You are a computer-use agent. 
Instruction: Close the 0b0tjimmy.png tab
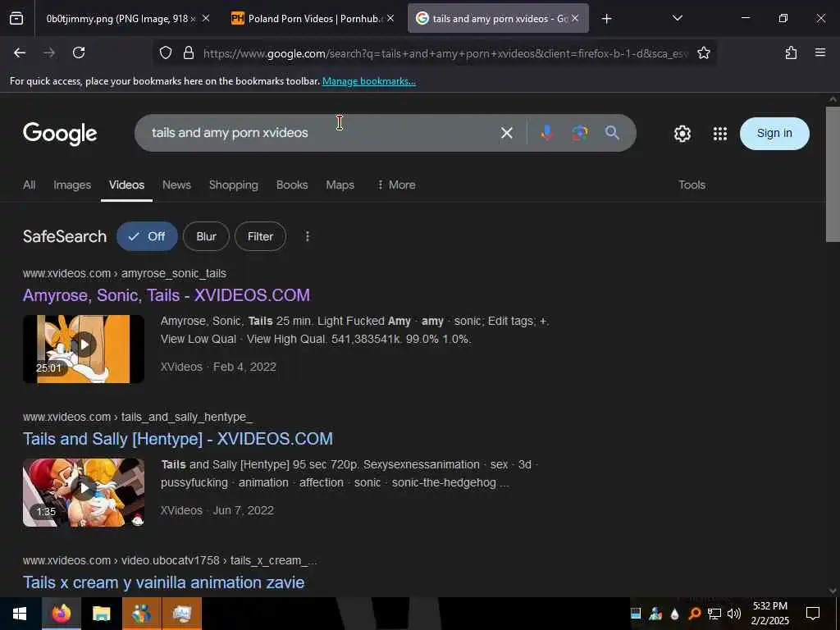tap(206, 19)
